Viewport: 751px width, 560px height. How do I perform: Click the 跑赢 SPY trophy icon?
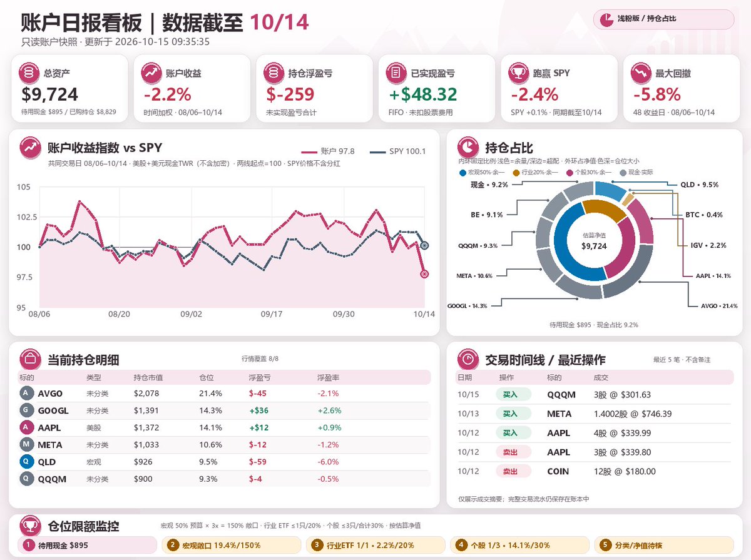[519, 73]
